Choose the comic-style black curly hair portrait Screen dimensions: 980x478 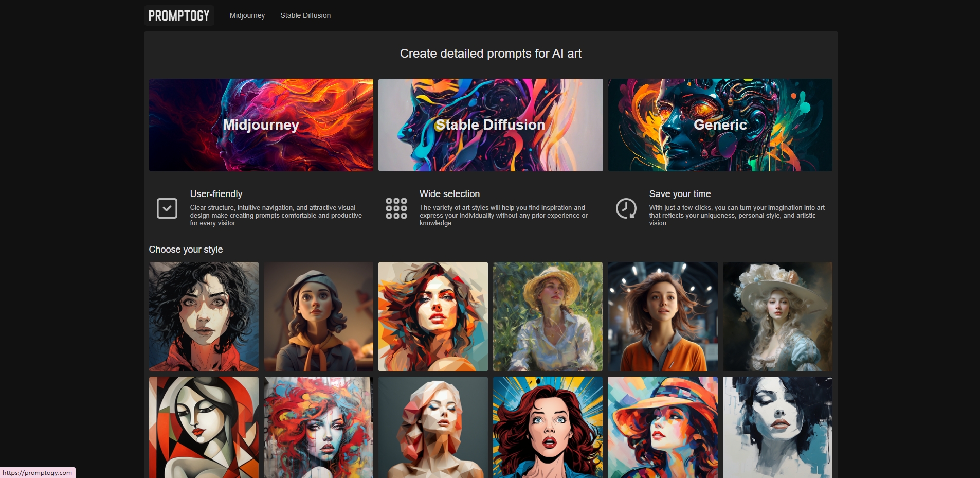(204, 316)
